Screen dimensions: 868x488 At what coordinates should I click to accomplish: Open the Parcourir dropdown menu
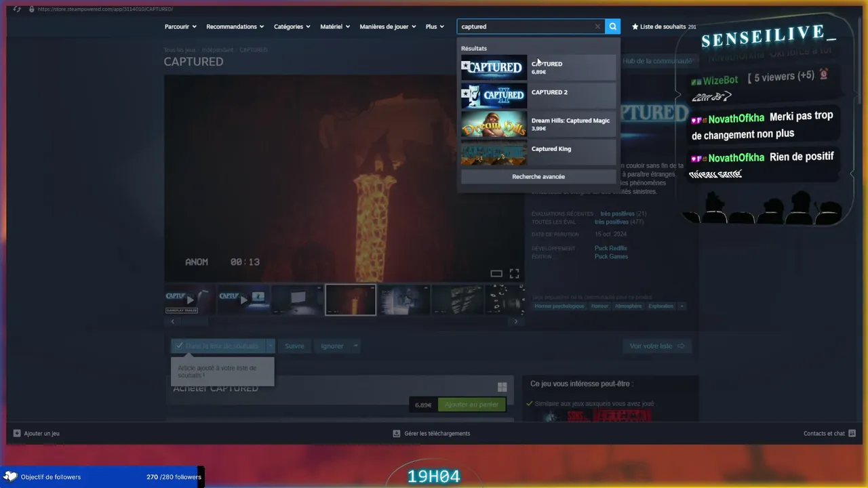[x=180, y=26]
